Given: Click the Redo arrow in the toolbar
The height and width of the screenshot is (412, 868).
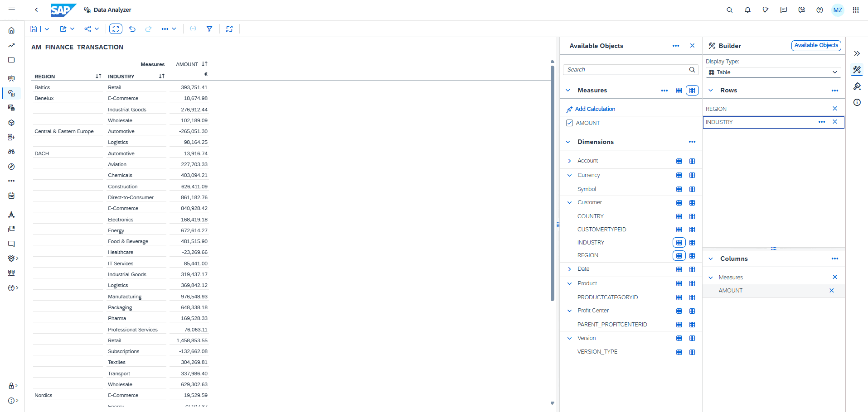Looking at the screenshot, I should [148, 29].
